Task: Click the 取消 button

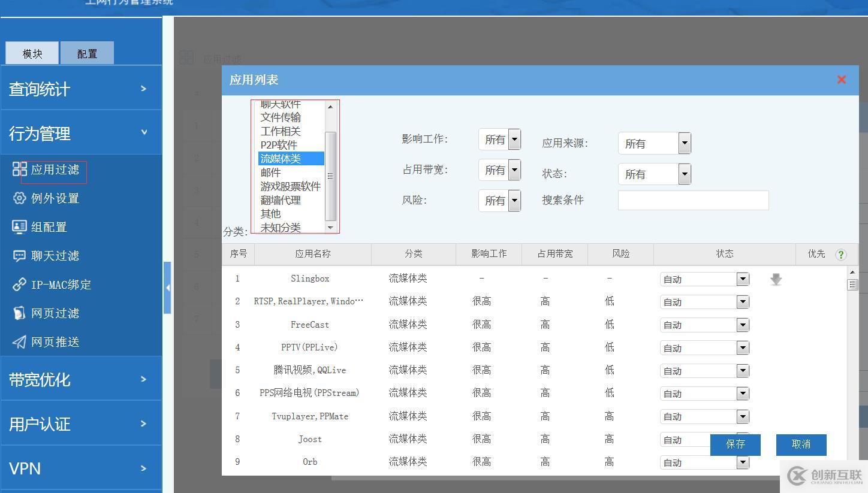Action: [801, 444]
